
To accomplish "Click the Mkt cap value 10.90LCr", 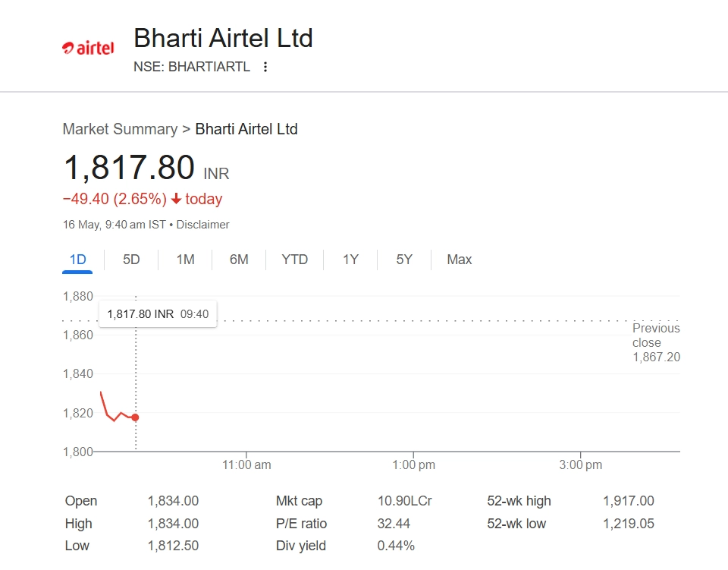I will pyautogui.click(x=404, y=501).
